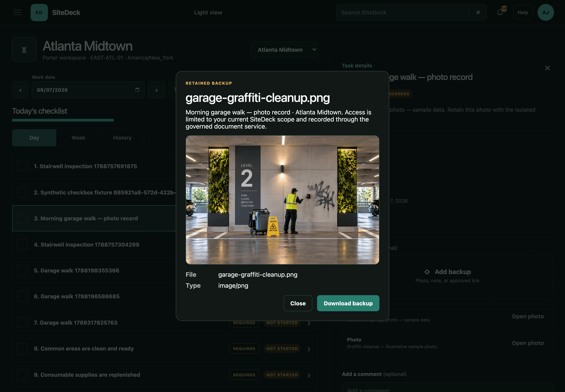Click the SD SiteDeck logo badge
The image size is (565, 392).
point(39,13)
